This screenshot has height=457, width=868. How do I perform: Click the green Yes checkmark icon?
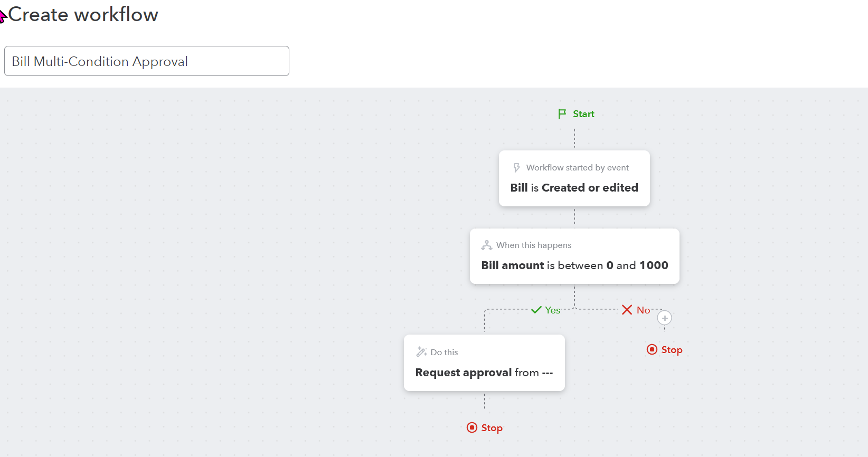click(x=536, y=310)
